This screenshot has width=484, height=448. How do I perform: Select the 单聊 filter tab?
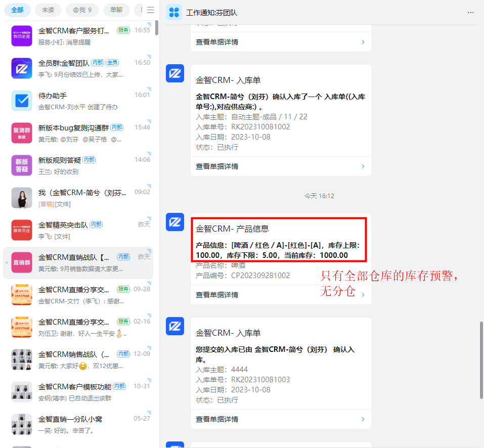tap(116, 10)
